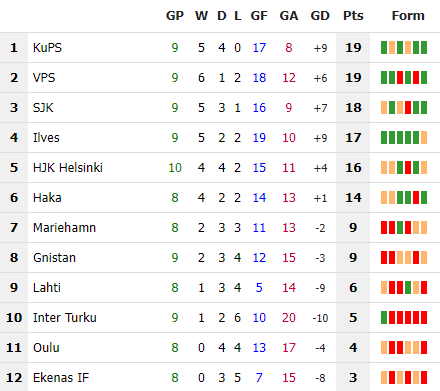Click SJK's points value 18

coord(353,108)
